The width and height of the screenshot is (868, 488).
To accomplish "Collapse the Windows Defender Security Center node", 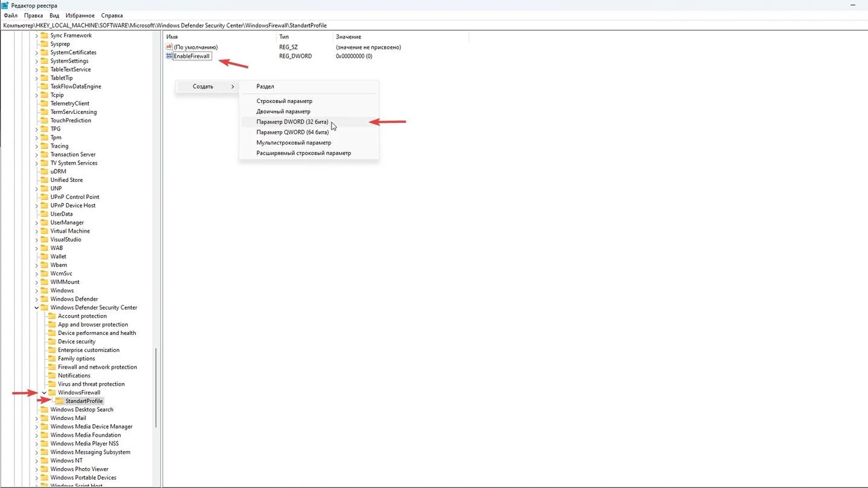I will point(37,307).
